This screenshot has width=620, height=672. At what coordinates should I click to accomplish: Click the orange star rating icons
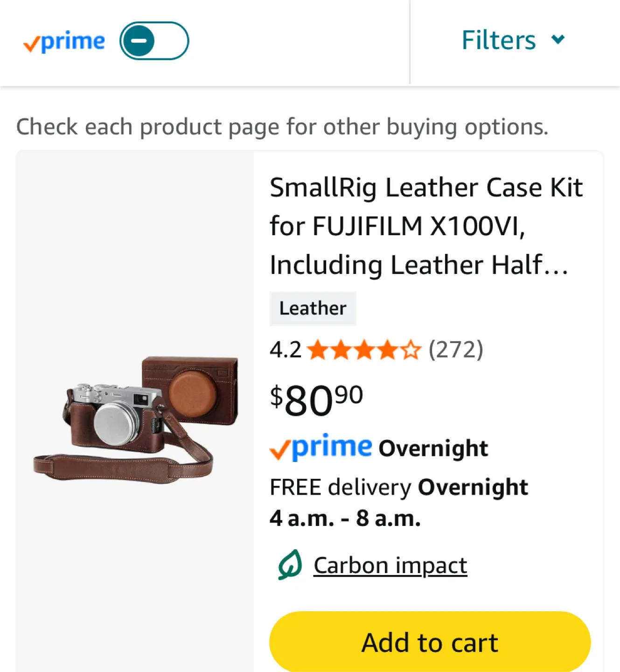[x=364, y=350]
